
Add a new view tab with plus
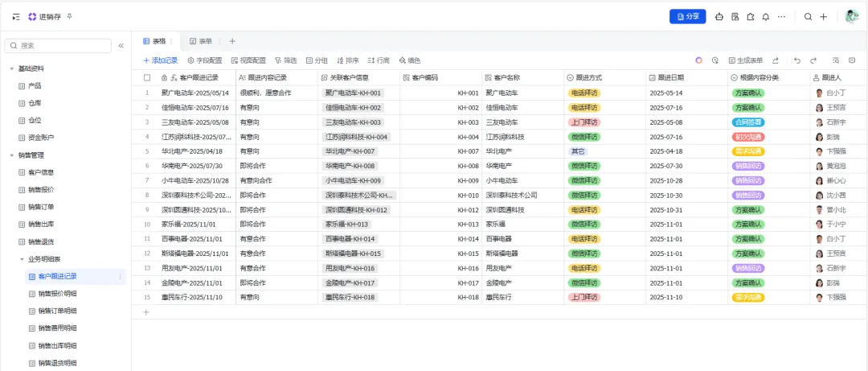click(232, 41)
